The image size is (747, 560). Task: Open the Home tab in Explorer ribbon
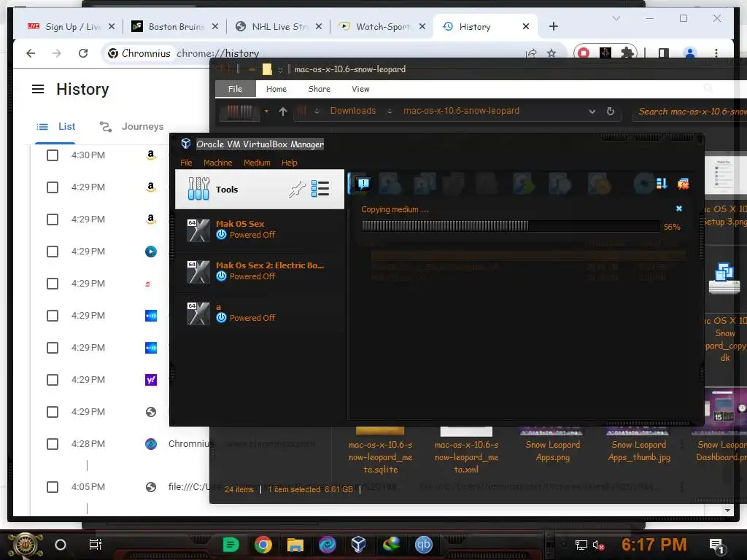[x=276, y=89]
